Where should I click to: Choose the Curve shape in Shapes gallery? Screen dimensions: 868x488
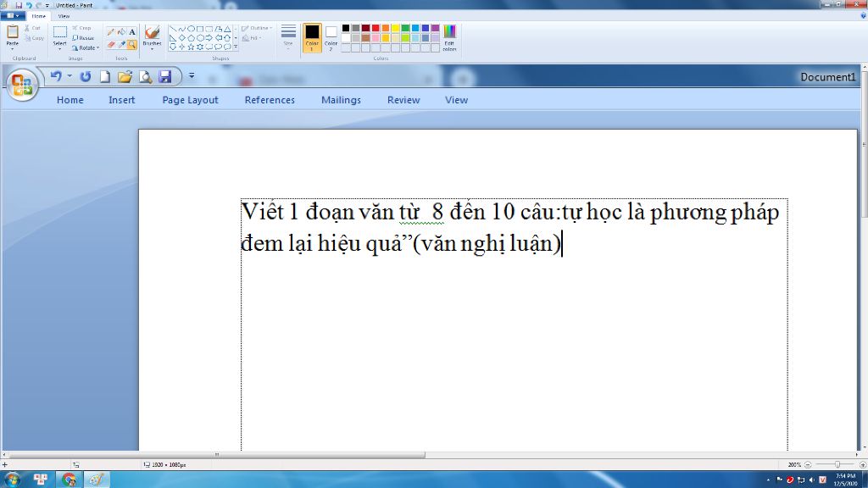click(181, 29)
